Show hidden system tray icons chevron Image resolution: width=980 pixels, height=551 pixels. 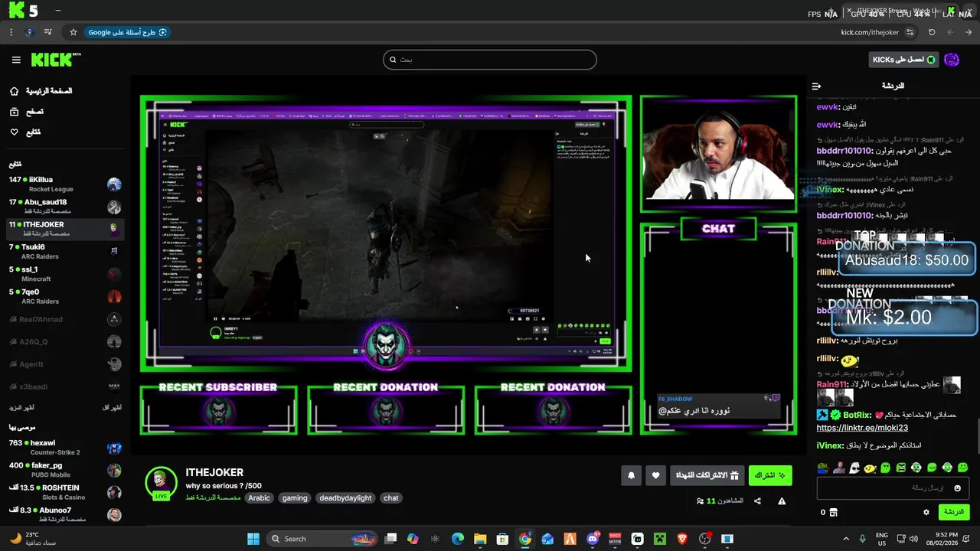click(x=846, y=539)
